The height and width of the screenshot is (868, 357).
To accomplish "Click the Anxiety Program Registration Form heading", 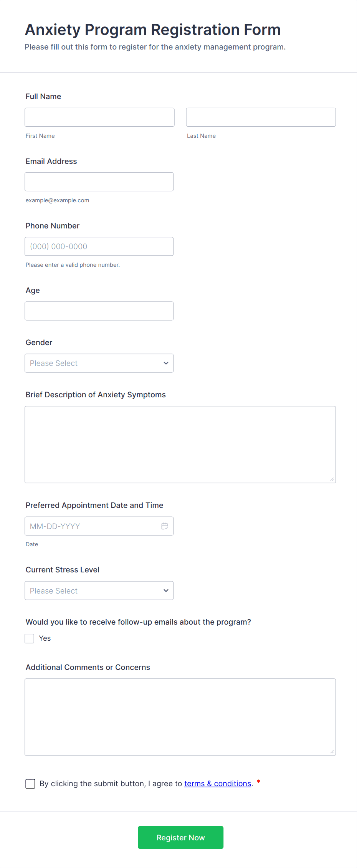I will pos(153,30).
